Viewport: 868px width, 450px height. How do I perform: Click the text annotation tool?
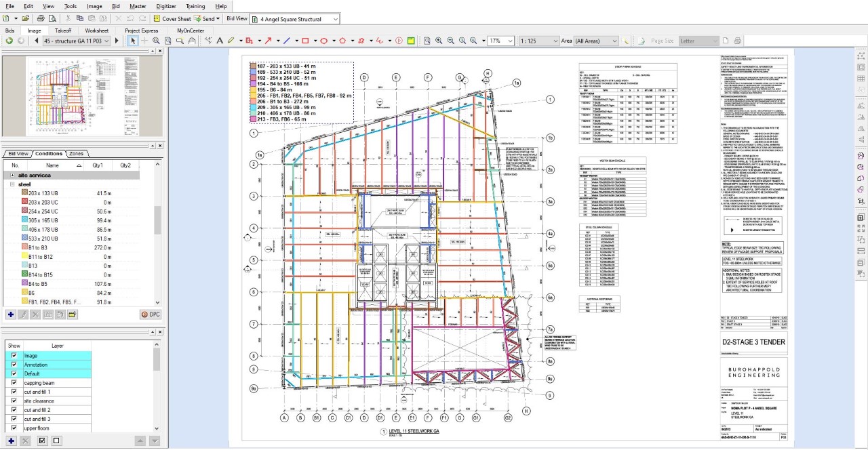[218, 41]
